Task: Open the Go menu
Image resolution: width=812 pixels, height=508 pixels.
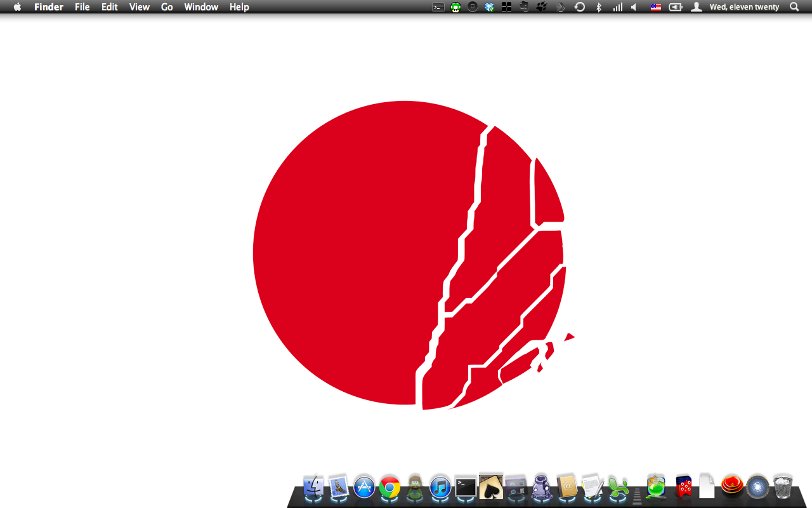Action: coord(167,7)
